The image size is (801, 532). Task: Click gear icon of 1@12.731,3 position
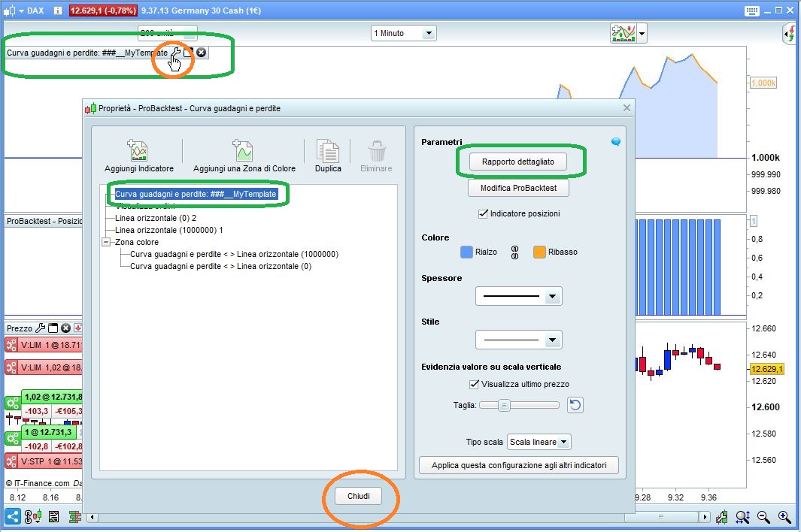pos(12,439)
